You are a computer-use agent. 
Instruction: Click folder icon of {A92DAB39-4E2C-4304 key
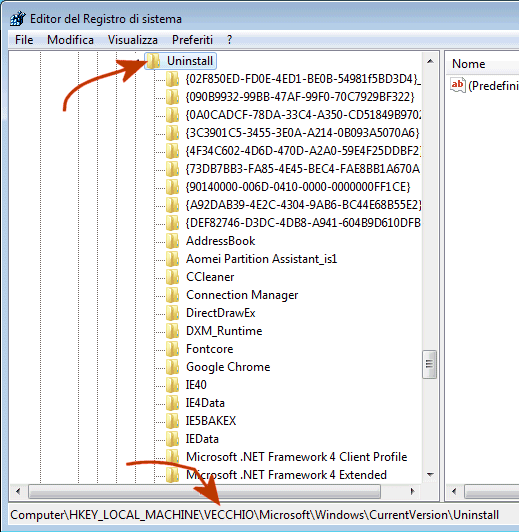[173, 205]
